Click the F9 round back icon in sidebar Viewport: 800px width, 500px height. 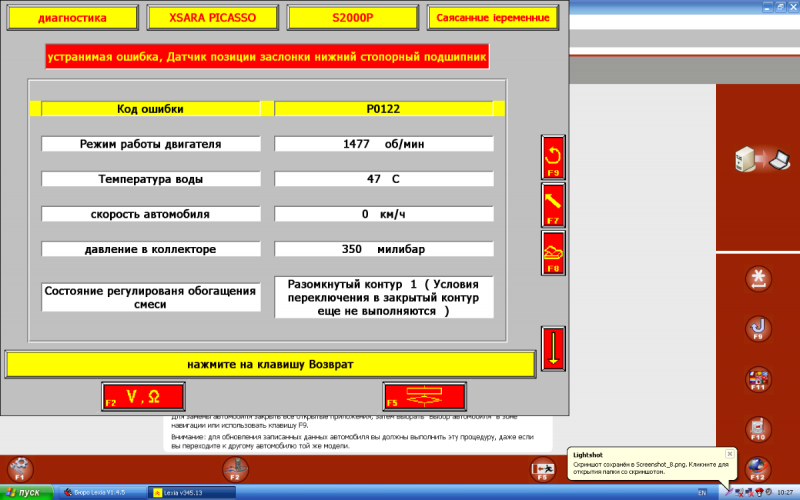[x=758, y=329]
